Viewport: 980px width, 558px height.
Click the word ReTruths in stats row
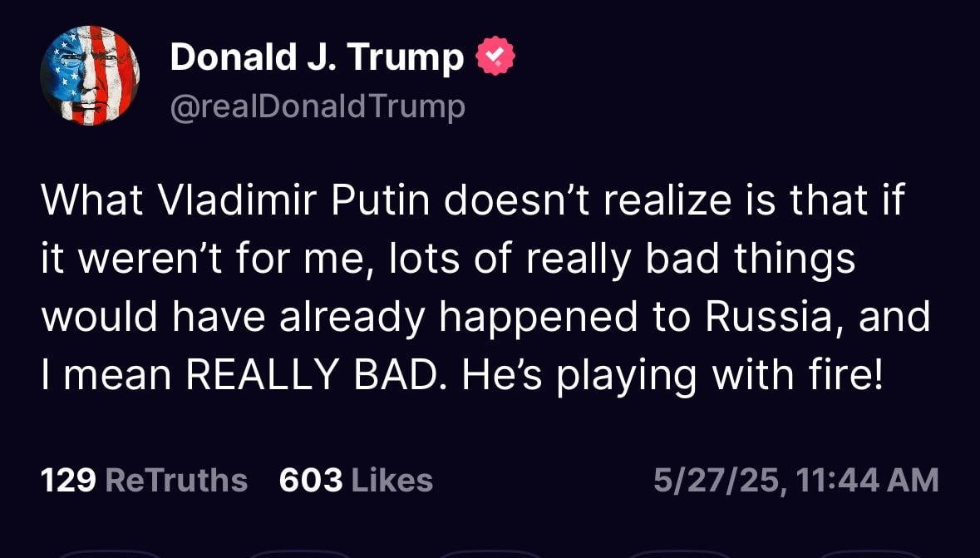click(x=177, y=481)
